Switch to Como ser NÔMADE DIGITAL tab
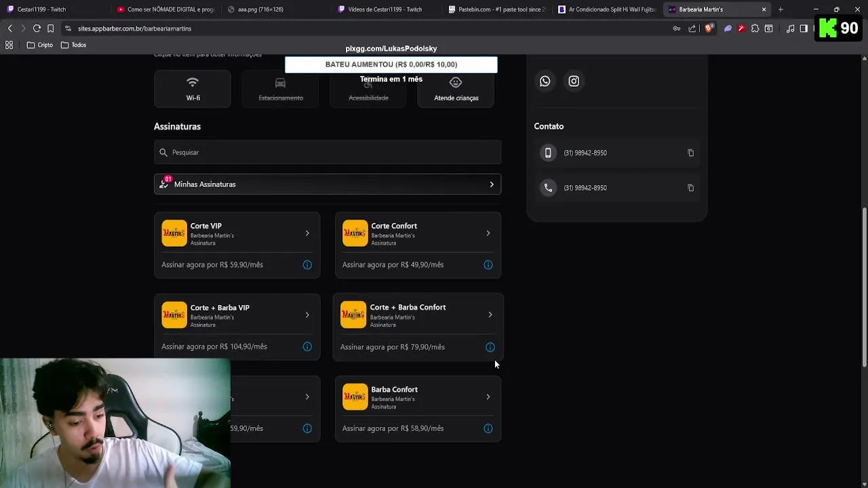Viewport: 868px width, 488px height. [x=166, y=9]
